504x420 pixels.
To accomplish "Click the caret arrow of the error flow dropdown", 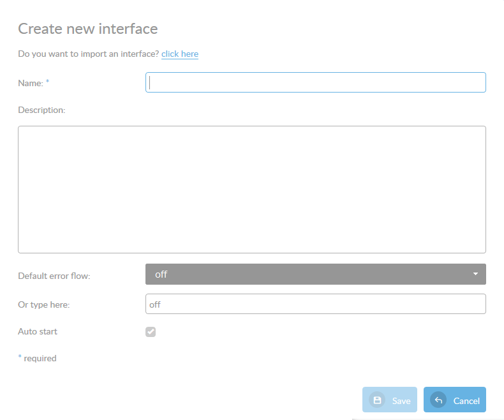I will coord(475,274).
